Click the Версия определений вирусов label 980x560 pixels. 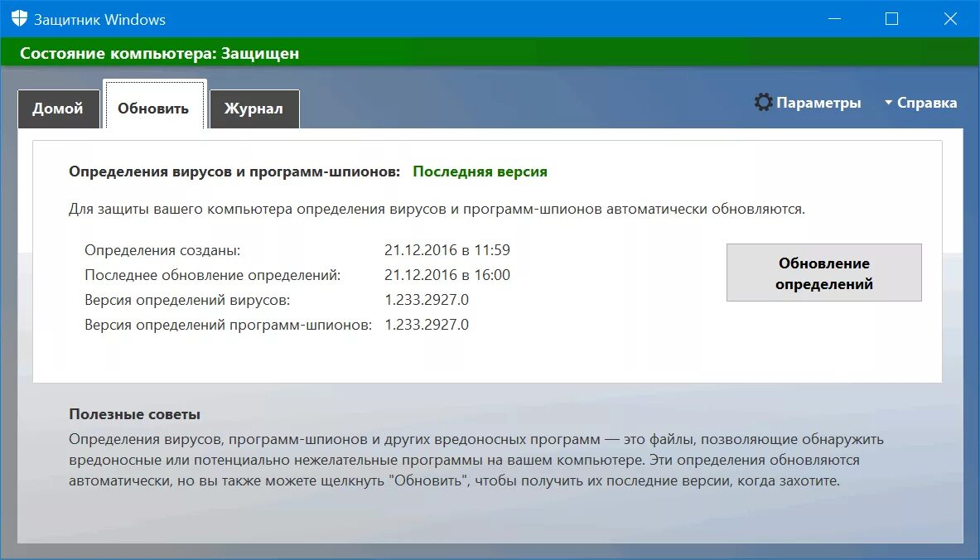pos(187,301)
